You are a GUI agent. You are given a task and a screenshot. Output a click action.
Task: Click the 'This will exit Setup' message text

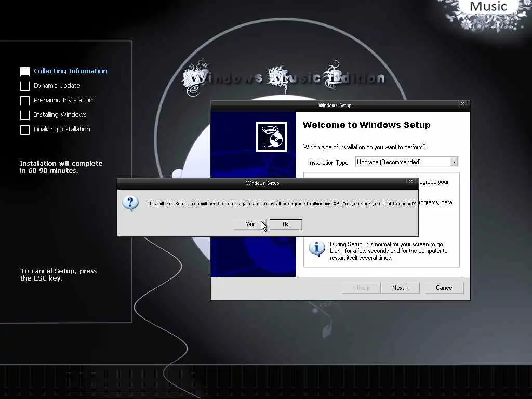tap(281, 204)
